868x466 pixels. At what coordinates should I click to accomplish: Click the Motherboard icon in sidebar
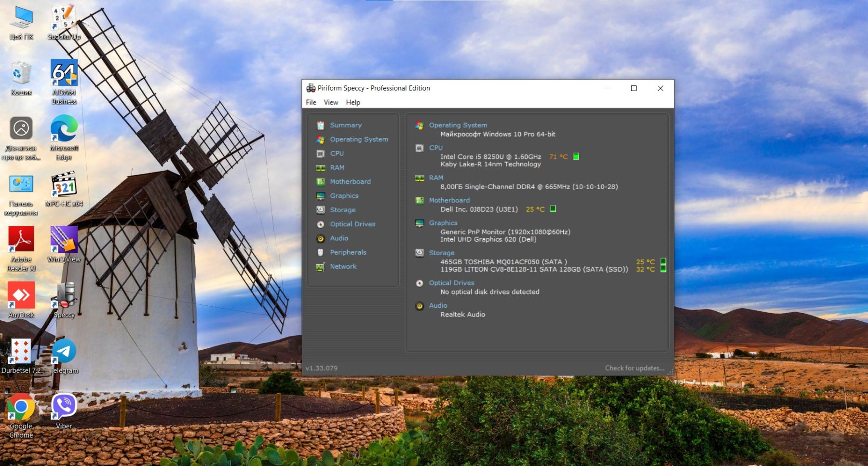tap(321, 182)
